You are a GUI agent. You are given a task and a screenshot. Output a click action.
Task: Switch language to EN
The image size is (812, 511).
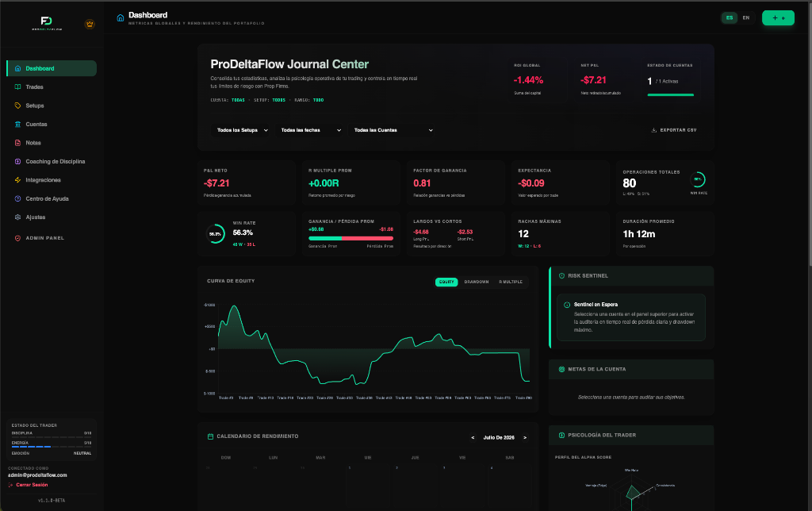[745, 17]
